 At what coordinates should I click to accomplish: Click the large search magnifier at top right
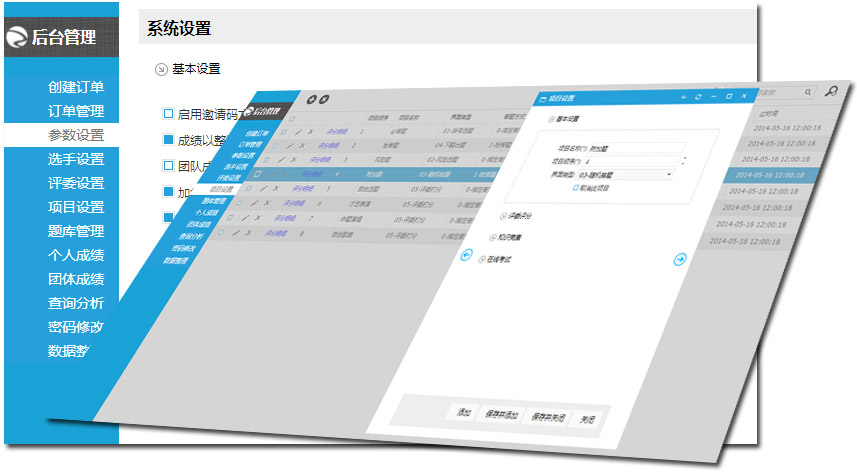(x=831, y=91)
